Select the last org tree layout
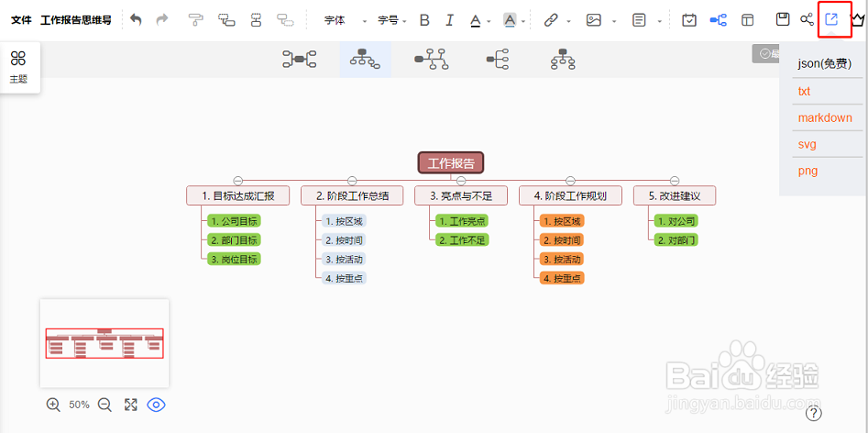This screenshot has width=868, height=433. click(x=564, y=60)
